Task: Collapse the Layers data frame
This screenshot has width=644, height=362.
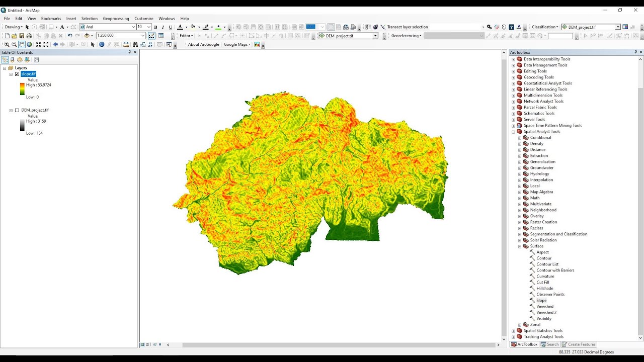Action: [x=5, y=68]
